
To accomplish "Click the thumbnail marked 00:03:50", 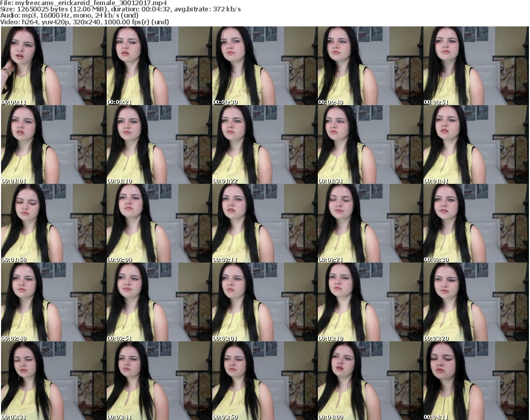I will click(264, 381).
